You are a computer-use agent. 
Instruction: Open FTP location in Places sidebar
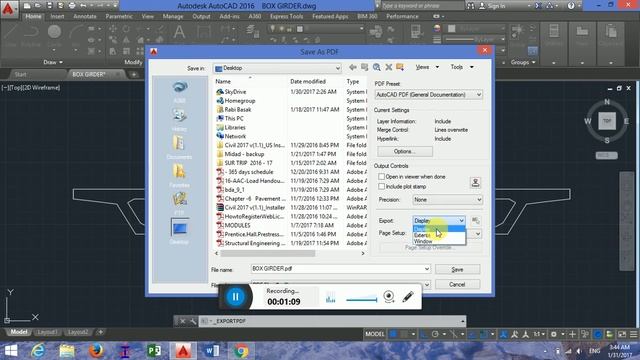pos(180,204)
